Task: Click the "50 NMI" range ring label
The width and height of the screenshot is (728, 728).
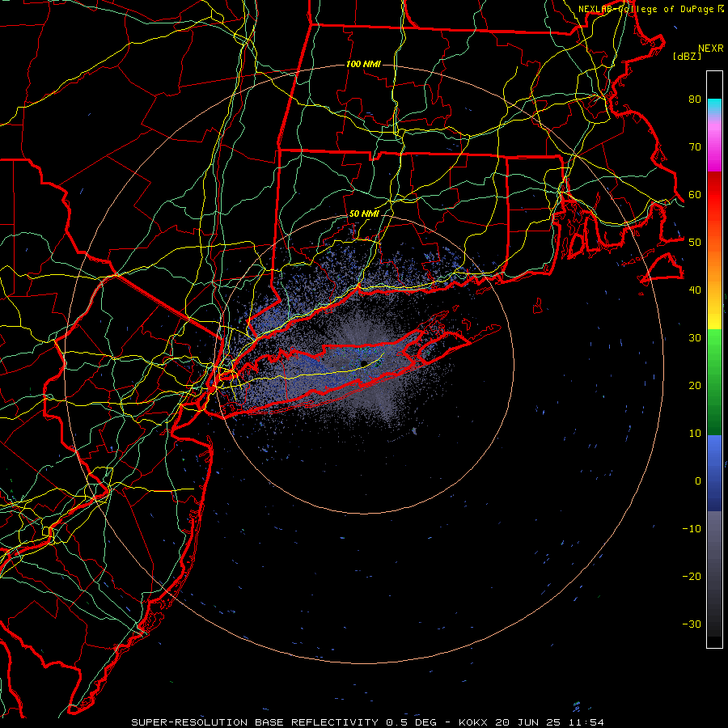Action: (x=364, y=214)
